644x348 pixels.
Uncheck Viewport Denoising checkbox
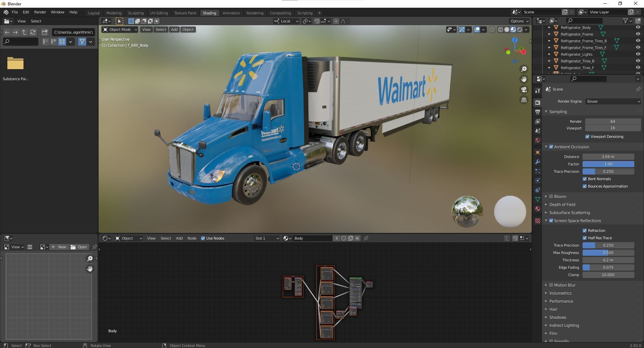[587, 137]
